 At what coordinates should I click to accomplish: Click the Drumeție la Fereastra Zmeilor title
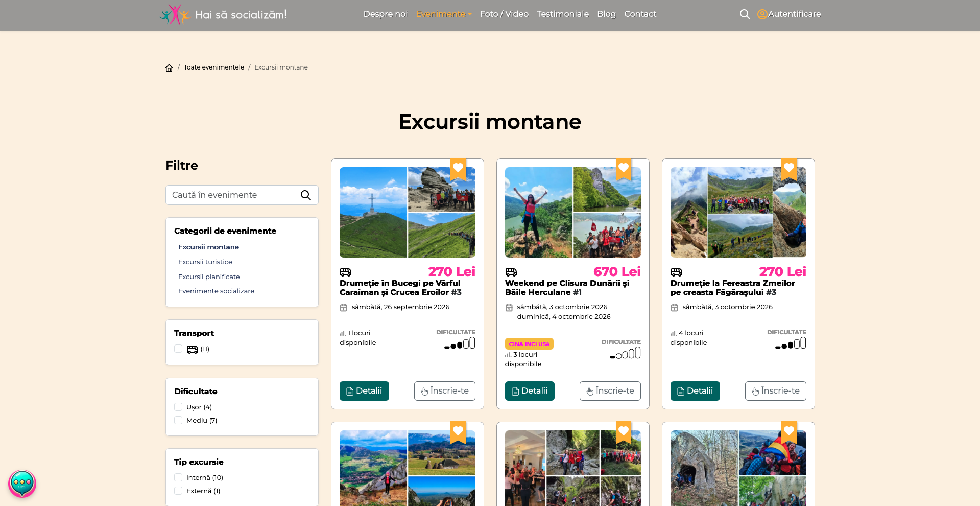click(x=733, y=288)
